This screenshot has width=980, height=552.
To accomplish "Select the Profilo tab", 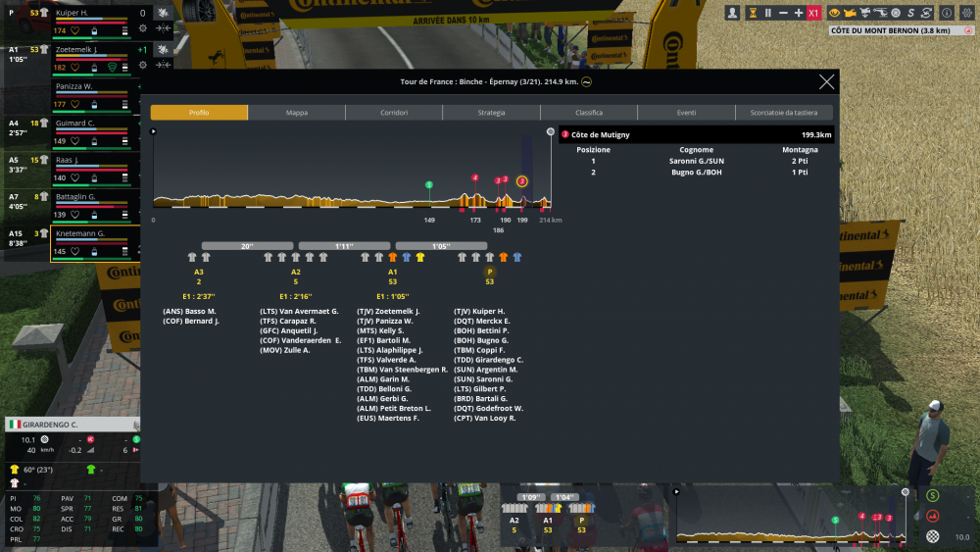I will (199, 113).
